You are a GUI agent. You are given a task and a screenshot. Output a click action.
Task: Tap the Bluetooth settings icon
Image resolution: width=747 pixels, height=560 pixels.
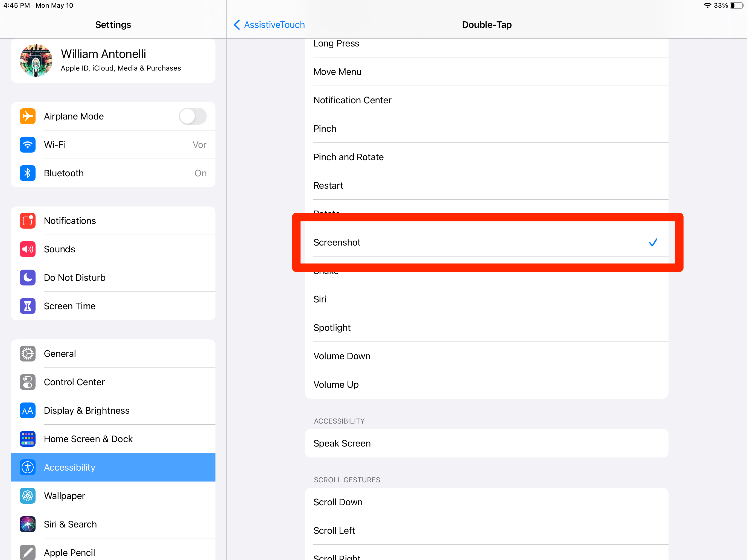[x=28, y=173]
